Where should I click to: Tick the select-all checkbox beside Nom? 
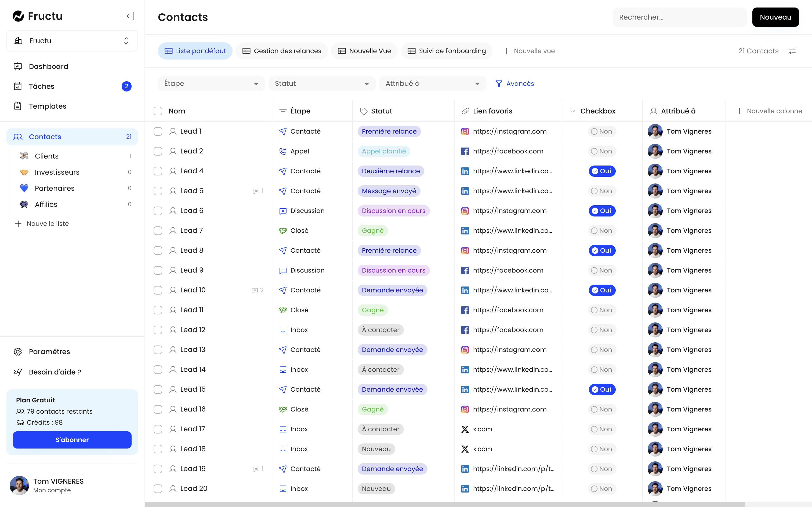point(158,111)
